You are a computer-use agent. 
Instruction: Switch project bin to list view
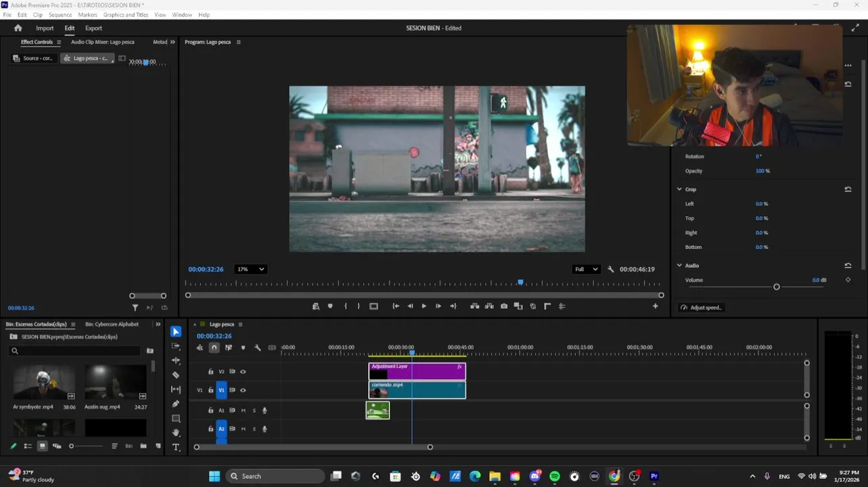point(28,446)
